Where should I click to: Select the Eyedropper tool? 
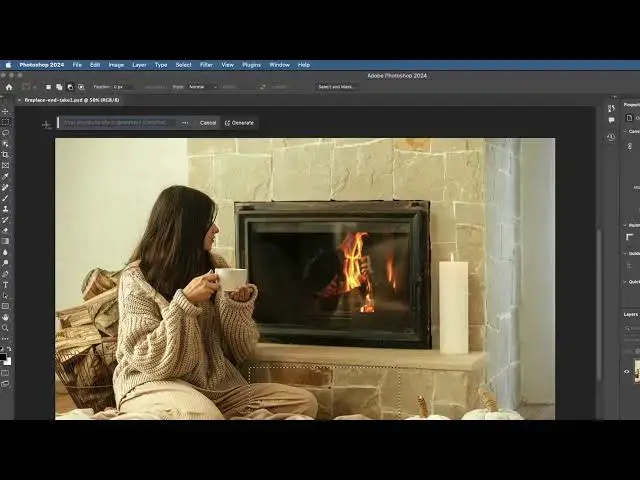click(5, 176)
